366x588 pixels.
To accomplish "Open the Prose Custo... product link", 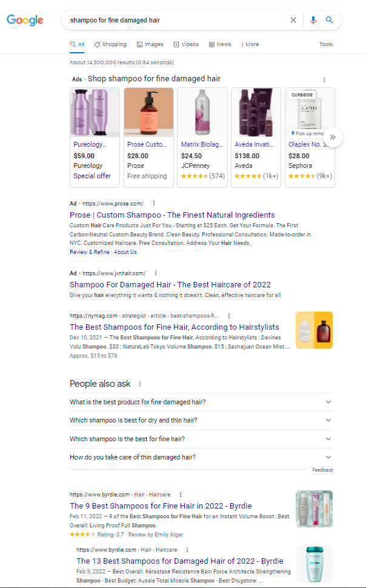I will click(x=147, y=144).
